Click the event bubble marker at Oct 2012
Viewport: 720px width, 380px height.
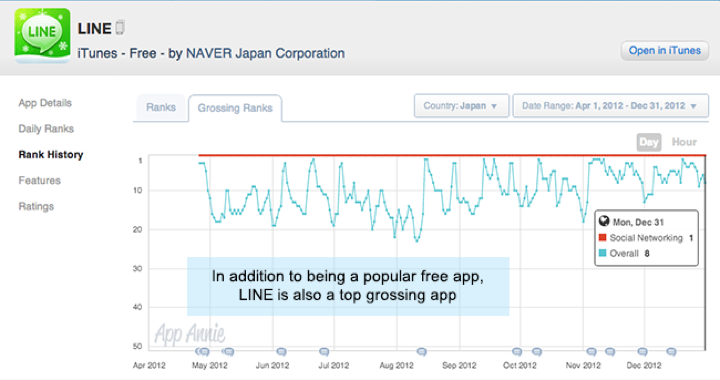click(x=517, y=352)
